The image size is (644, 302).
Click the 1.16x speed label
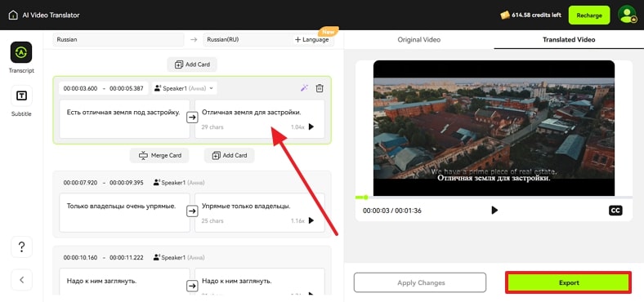[x=297, y=221]
